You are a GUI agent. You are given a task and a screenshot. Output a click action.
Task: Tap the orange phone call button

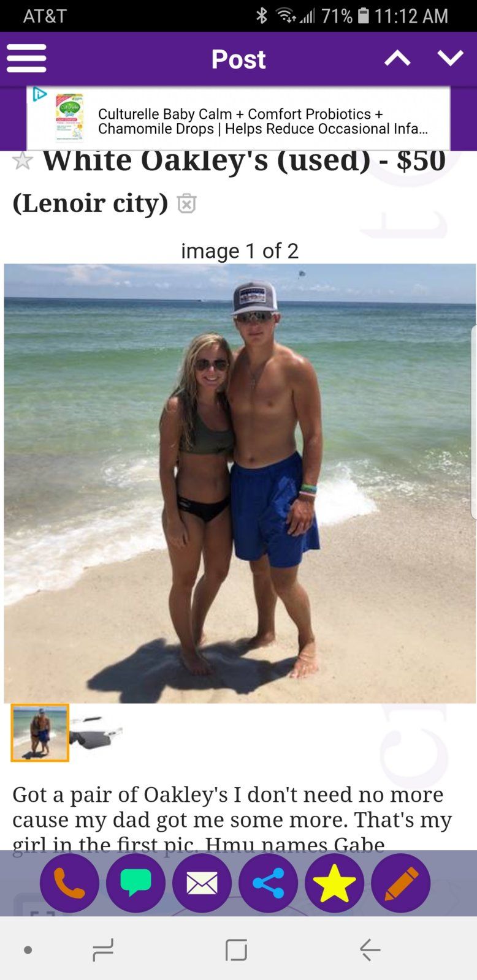click(x=69, y=883)
